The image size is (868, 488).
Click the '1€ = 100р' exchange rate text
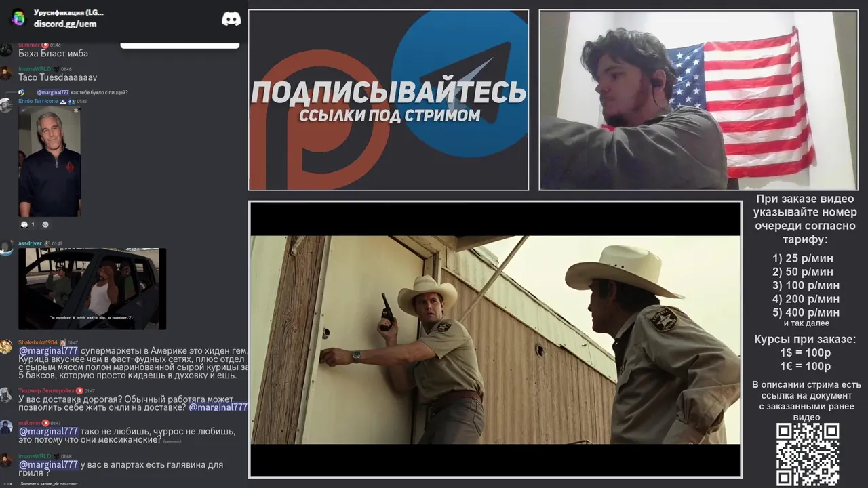806,366
